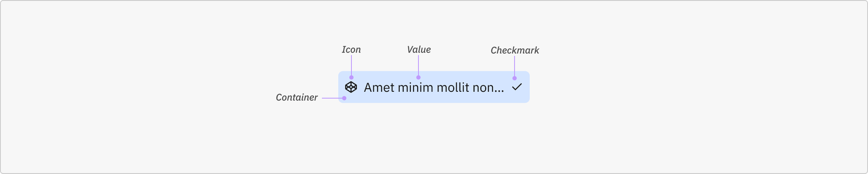Image resolution: width=868 pixels, height=174 pixels.
Task: Click the purple line under the 'Checkmark' label
Action: (x=514, y=66)
